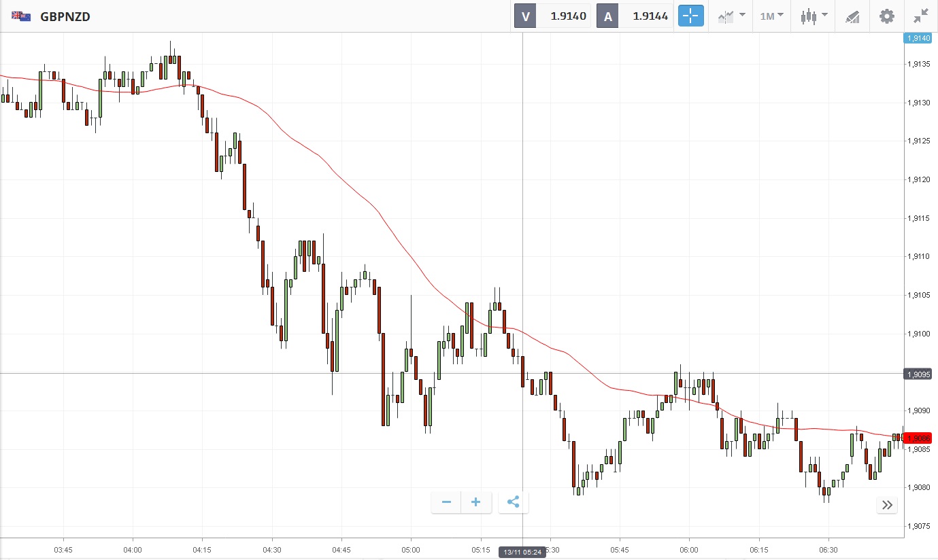This screenshot has width=938, height=560.
Task: Open the 1M timeframe dropdown
Action: [x=771, y=16]
